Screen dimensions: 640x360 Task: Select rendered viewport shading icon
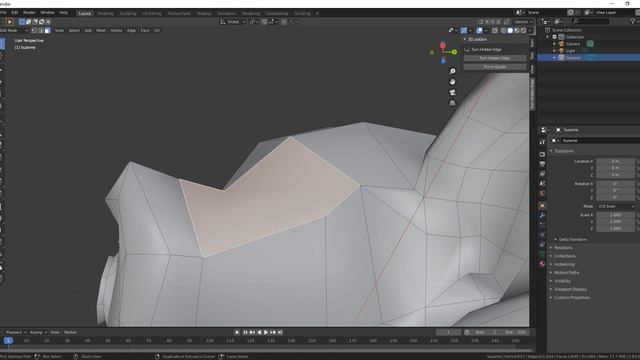tap(523, 31)
